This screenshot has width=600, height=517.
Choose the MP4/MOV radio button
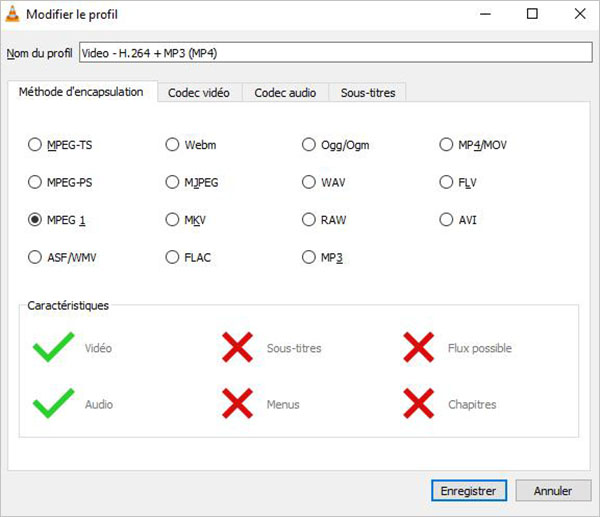coord(447,145)
